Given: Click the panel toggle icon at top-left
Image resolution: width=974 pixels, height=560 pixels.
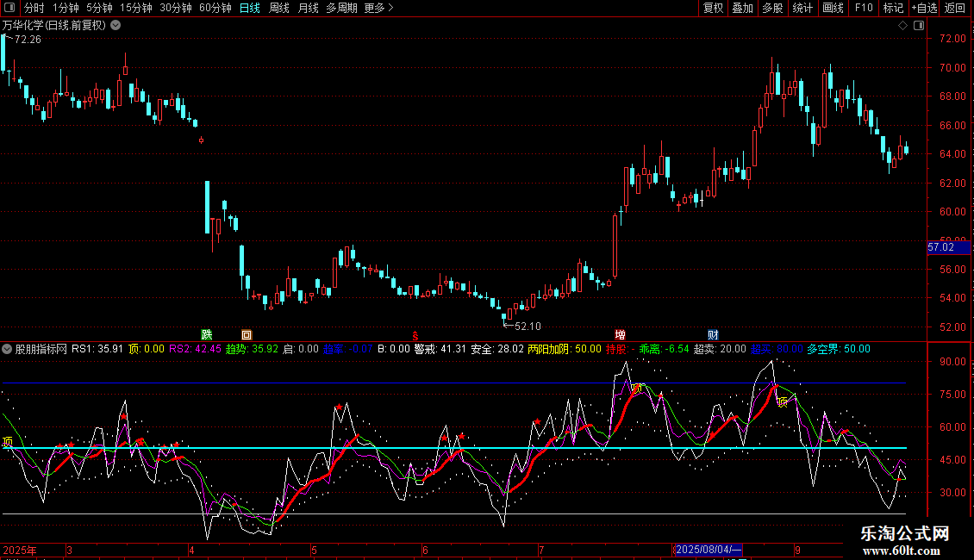Looking at the screenshot, I should (9, 9).
